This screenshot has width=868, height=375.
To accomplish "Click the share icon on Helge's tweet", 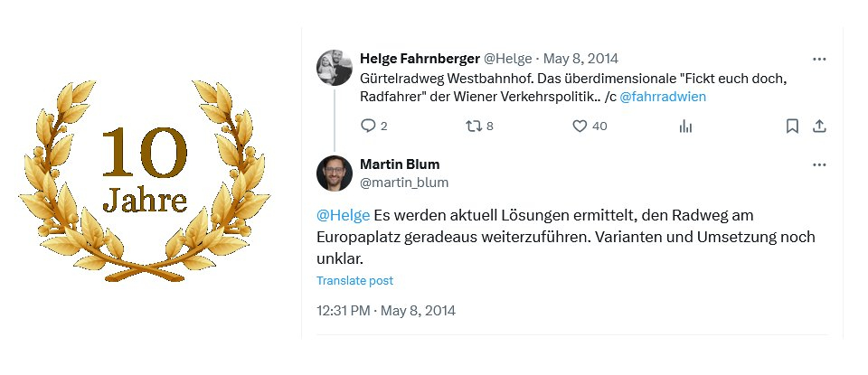I will [819, 127].
